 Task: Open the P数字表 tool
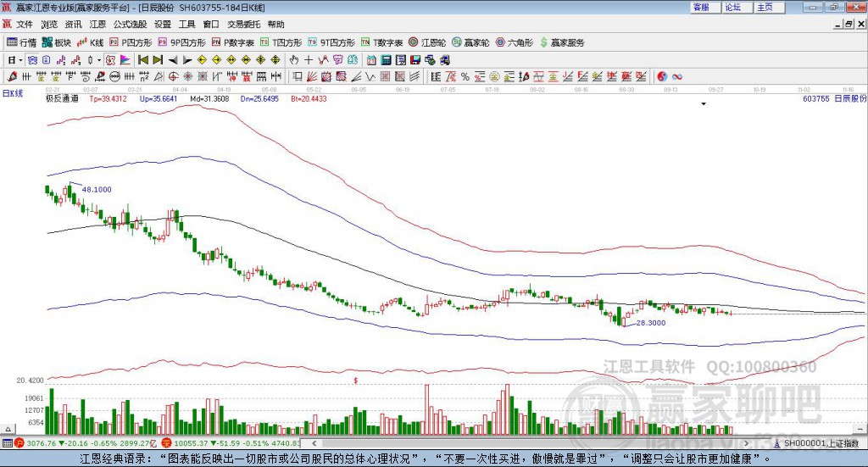[233, 42]
